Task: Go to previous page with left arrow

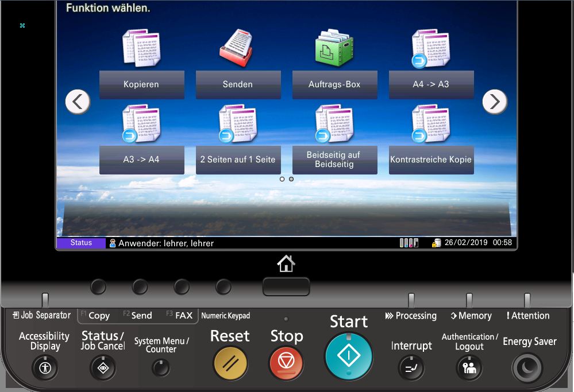Action: click(x=78, y=102)
